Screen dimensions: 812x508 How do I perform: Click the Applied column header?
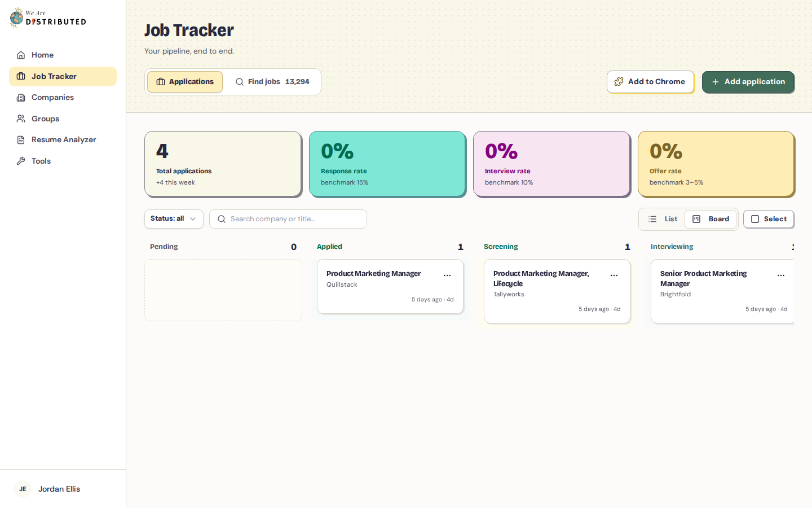[329, 247]
